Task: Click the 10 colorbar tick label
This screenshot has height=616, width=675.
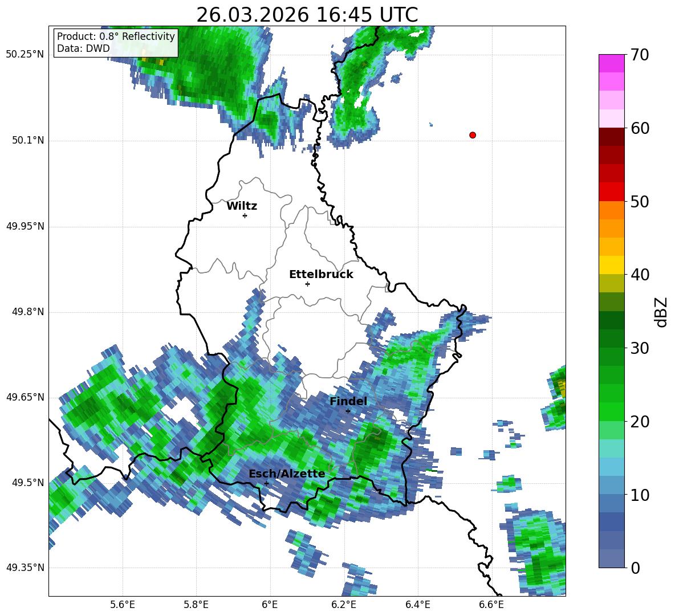Action: coord(640,495)
